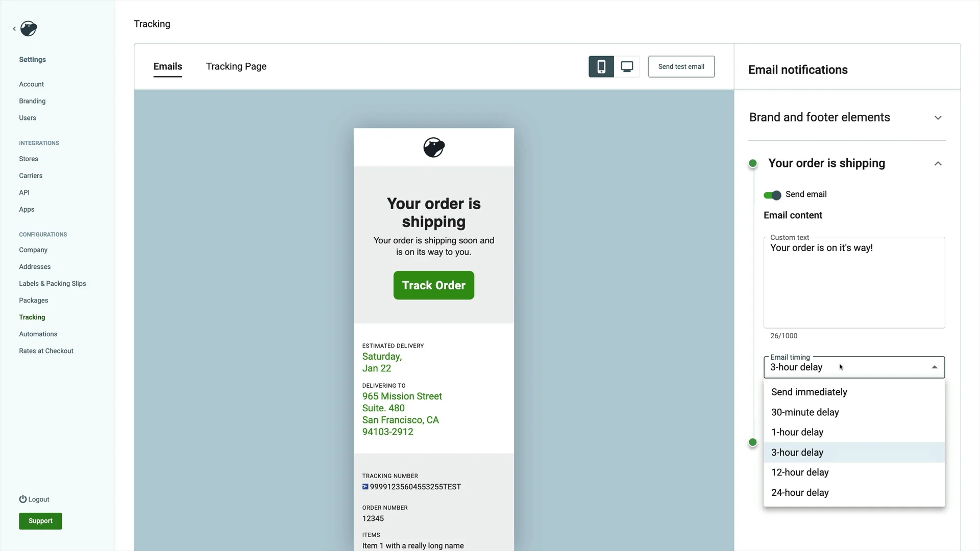Click the desktop preview icon

point(627,67)
